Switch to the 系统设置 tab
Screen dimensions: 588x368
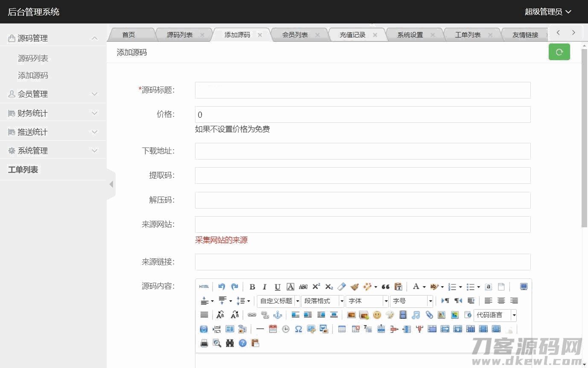410,35
